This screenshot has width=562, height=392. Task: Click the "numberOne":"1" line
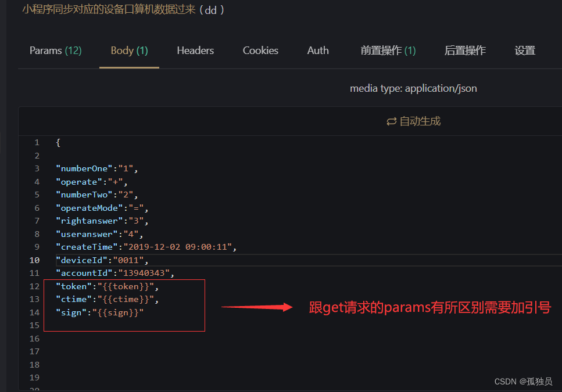coord(97,168)
